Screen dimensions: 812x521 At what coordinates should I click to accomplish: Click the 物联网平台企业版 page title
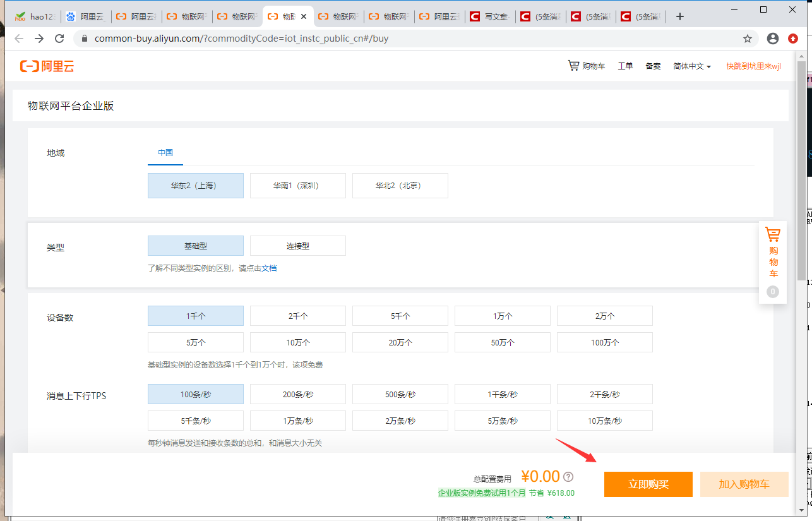click(x=71, y=105)
